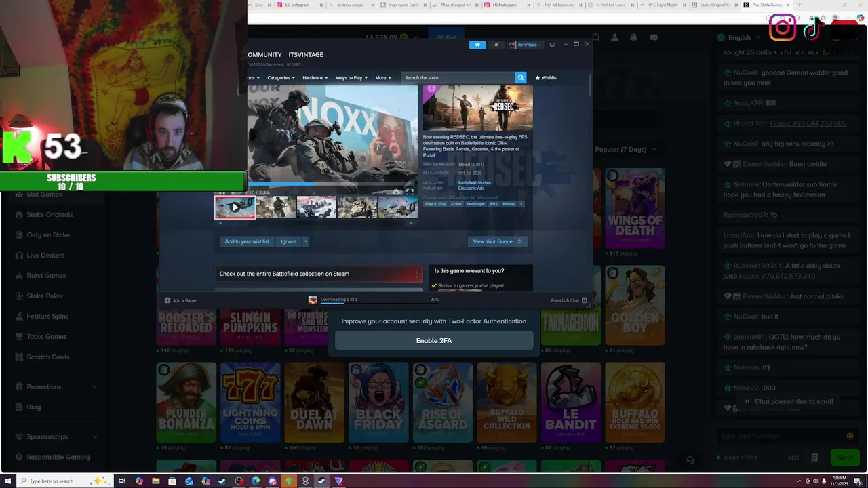Open the Plunder Bonanza game tile
The height and width of the screenshot is (488, 868).
point(186,402)
